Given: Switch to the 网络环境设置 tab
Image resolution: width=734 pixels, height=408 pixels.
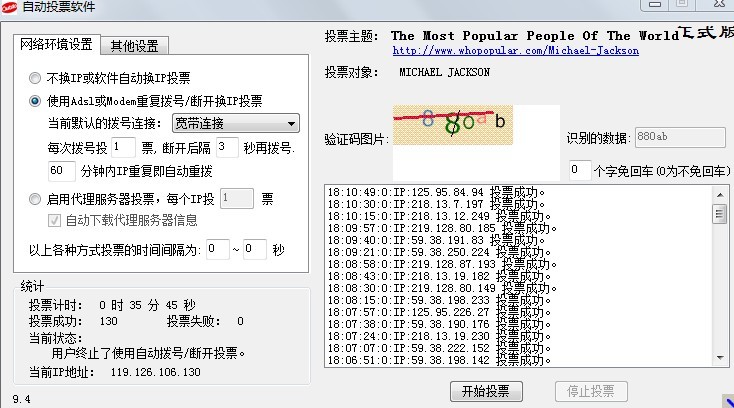Looking at the screenshot, I should 56,44.
